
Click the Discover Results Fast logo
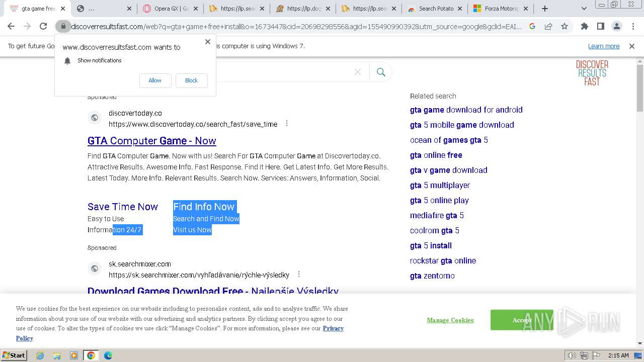tap(592, 73)
